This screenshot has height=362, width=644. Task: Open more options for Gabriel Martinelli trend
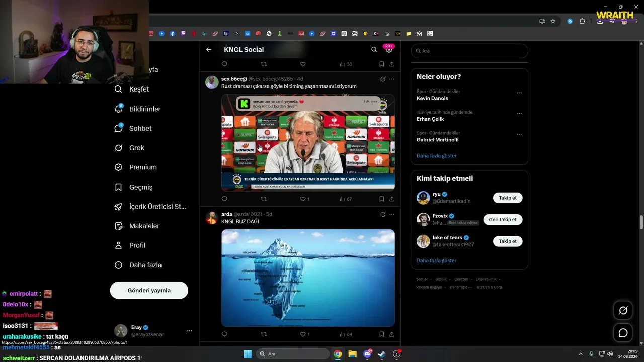(x=519, y=134)
